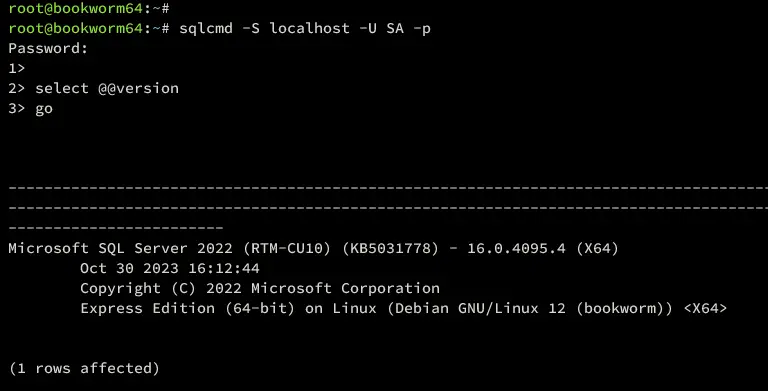This screenshot has width=768, height=391.
Task: Click the -U SA username argument
Action: click(x=382, y=28)
